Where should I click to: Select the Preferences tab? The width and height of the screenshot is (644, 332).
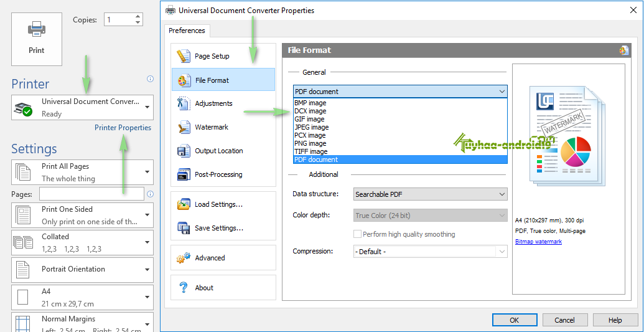pyautogui.click(x=187, y=31)
